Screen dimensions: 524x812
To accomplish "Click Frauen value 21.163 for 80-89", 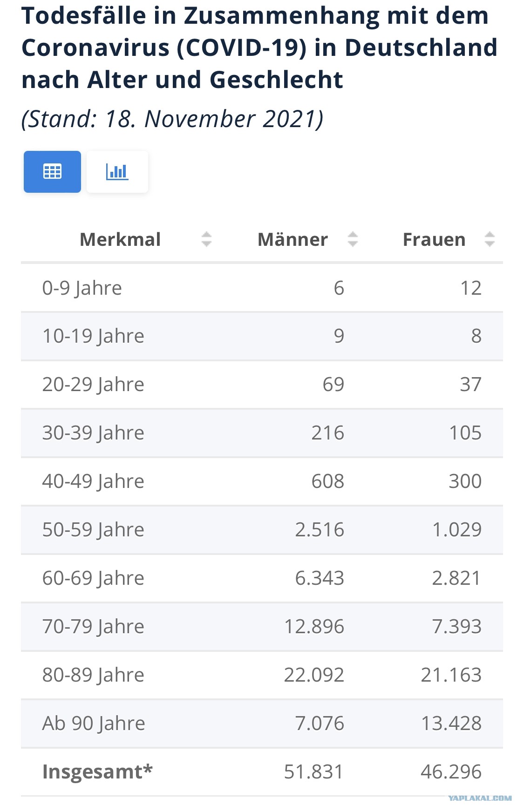I will click(x=451, y=675).
